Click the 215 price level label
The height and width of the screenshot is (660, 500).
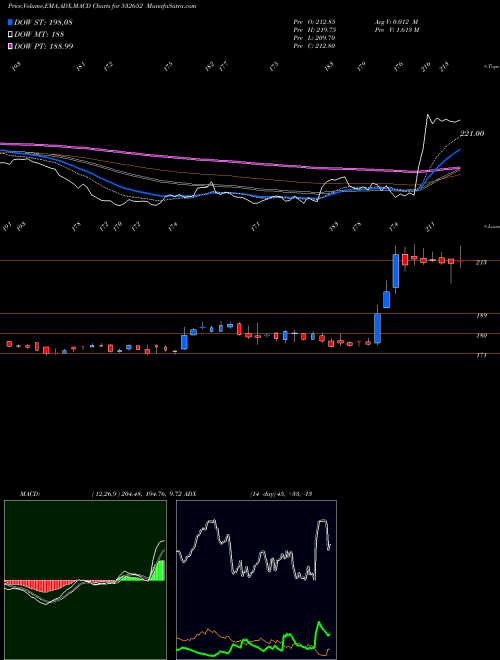[x=481, y=262]
